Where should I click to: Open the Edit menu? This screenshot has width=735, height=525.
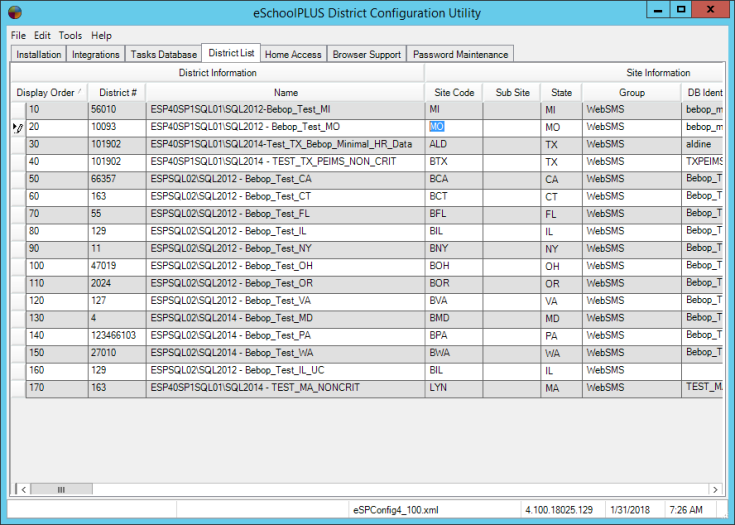(42, 35)
